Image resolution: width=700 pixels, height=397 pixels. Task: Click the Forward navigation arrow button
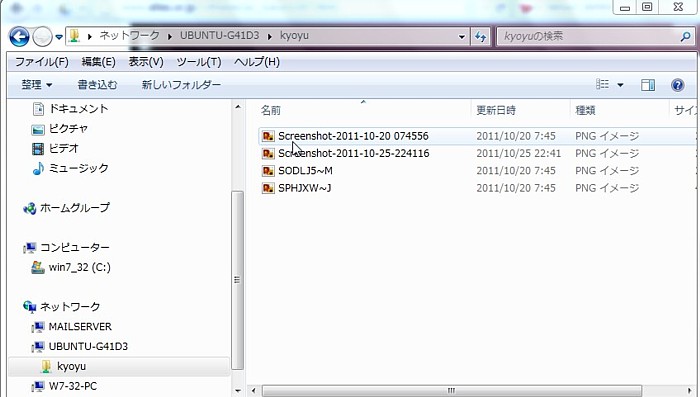pos(42,37)
